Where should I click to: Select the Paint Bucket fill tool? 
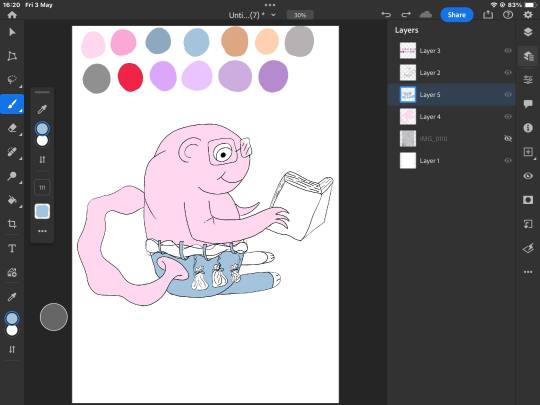(x=12, y=200)
